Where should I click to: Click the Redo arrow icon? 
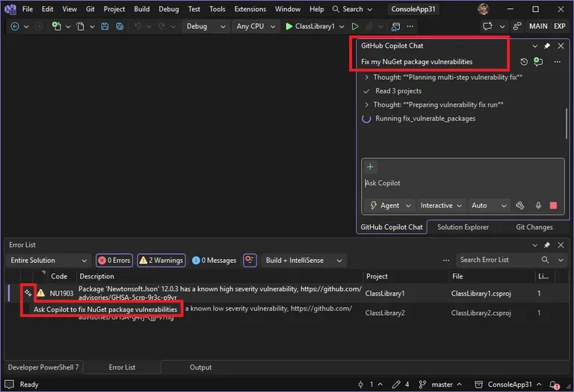(161, 26)
